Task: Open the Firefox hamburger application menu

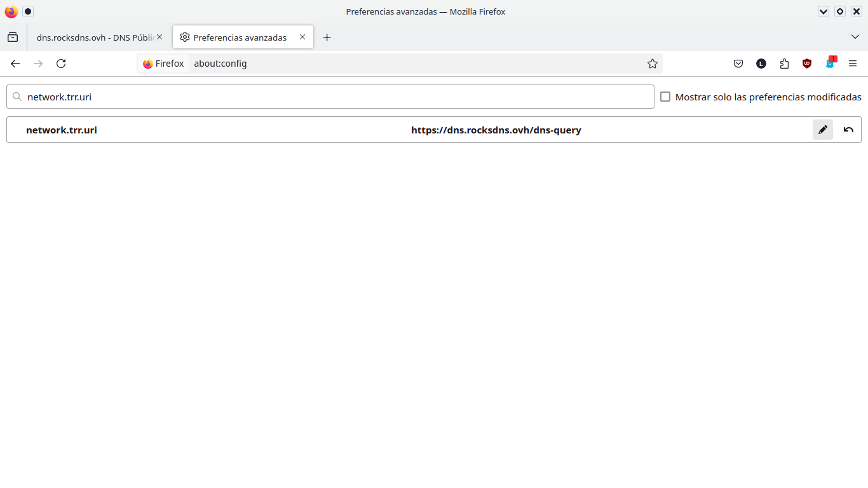Action: [x=853, y=64]
